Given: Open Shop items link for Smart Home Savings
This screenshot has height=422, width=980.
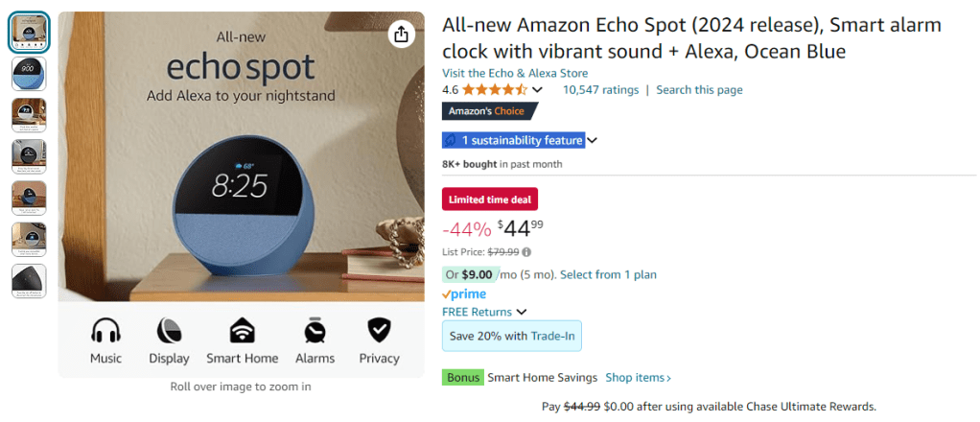Looking at the screenshot, I should pyautogui.click(x=638, y=378).
